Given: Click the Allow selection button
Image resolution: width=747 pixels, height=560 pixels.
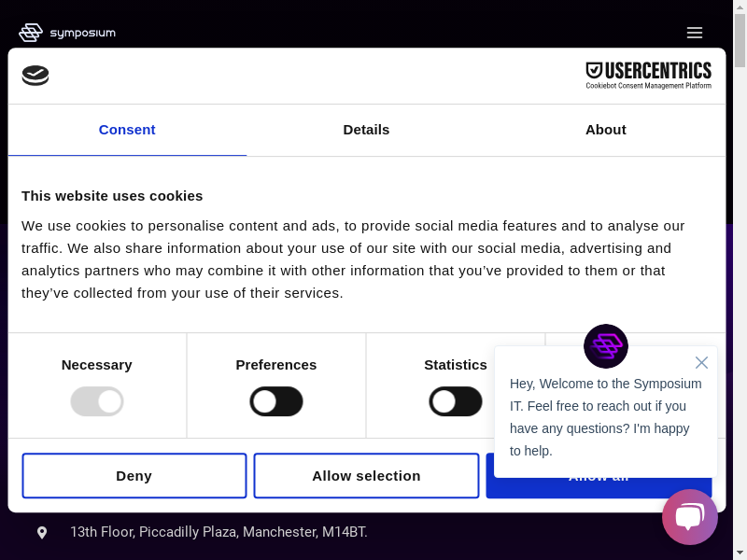Looking at the screenshot, I should [366, 476].
